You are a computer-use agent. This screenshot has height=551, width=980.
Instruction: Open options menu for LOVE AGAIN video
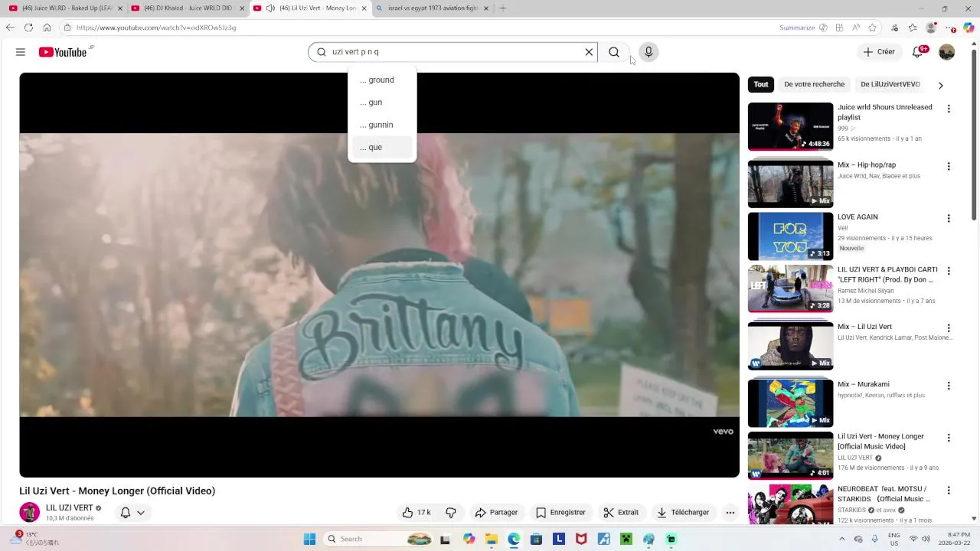click(949, 218)
